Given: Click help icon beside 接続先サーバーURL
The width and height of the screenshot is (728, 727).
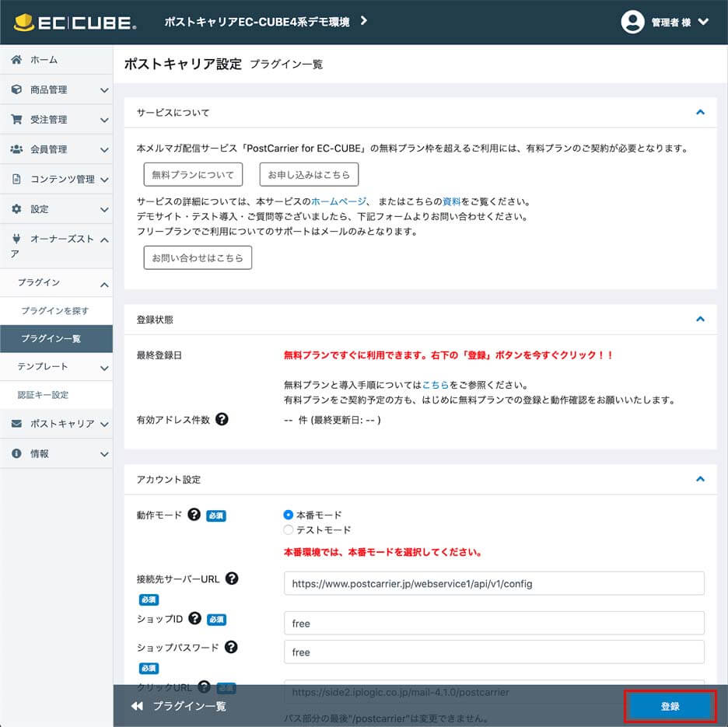Looking at the screenshot, I should [232, 578].
